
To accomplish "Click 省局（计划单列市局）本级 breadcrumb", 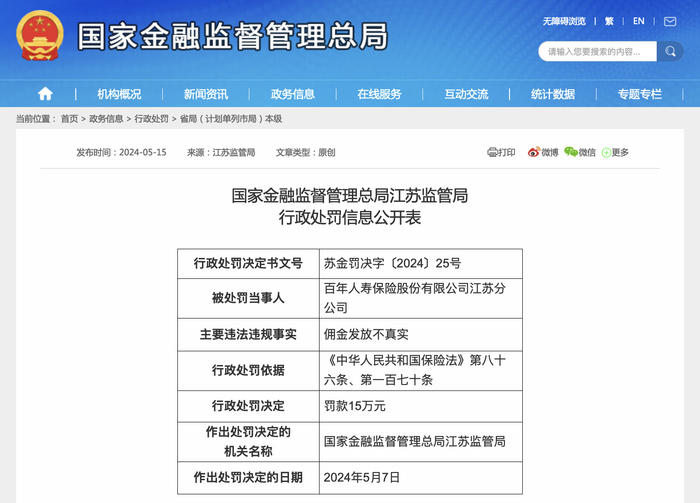I will pyautogui.click(x=231, y=119).
